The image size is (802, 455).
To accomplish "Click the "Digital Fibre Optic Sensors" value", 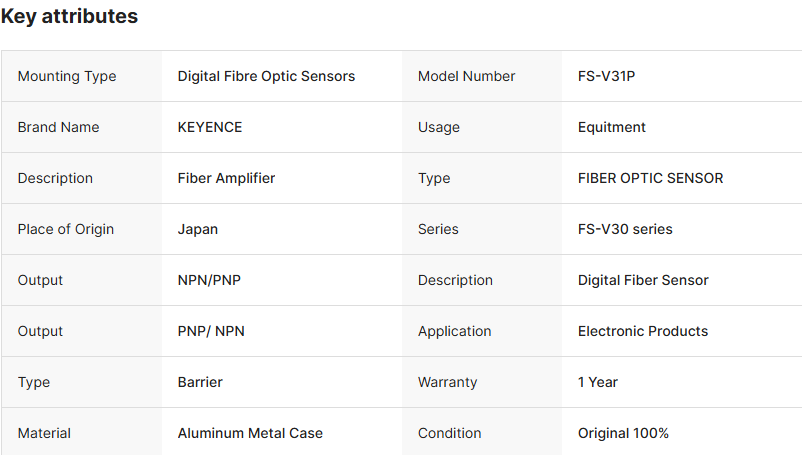I will click(266, 76).
